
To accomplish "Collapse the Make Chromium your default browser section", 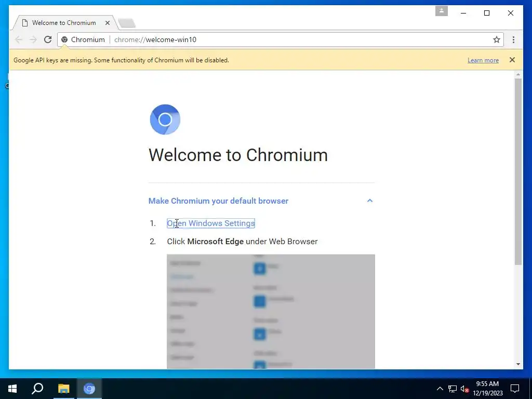I will [x=369, y=201].
